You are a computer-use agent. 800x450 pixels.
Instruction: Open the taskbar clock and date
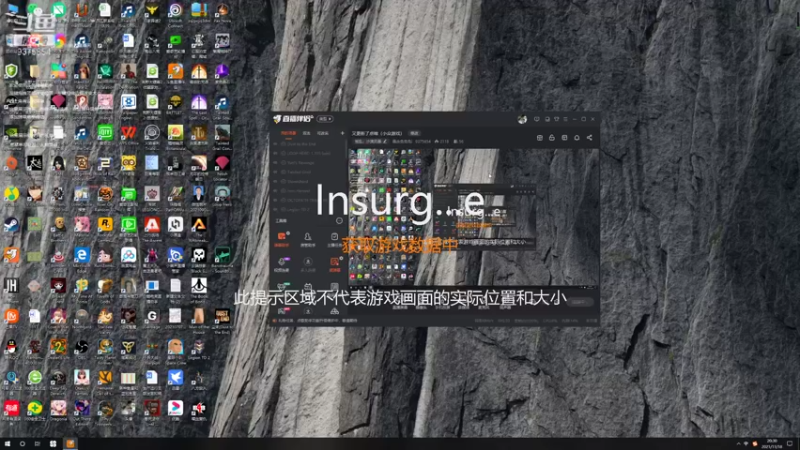click(771, 444)
